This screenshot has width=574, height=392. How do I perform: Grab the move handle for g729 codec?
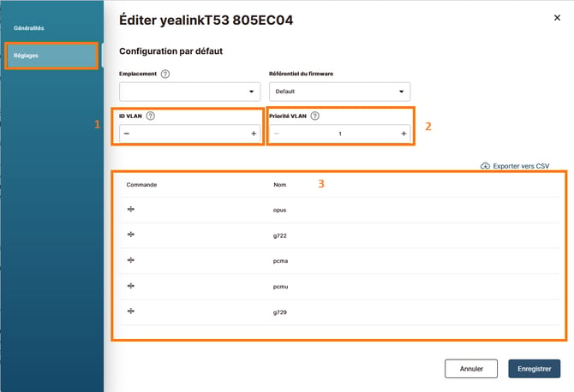(131, 312)
